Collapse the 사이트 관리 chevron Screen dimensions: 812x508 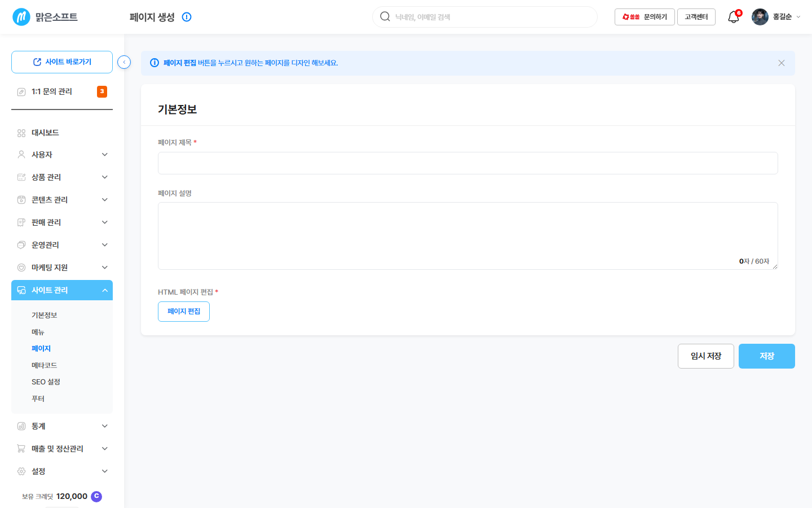point(105,290)
